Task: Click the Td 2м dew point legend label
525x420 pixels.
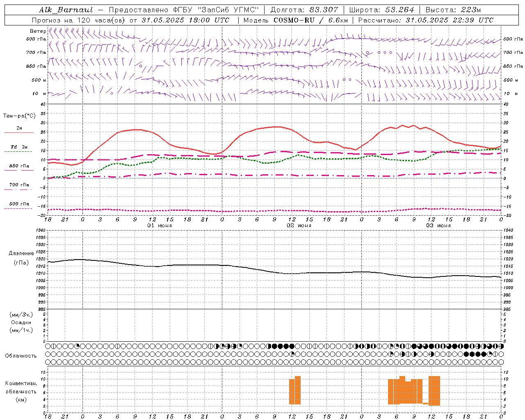Action: (x=19, y=147)
